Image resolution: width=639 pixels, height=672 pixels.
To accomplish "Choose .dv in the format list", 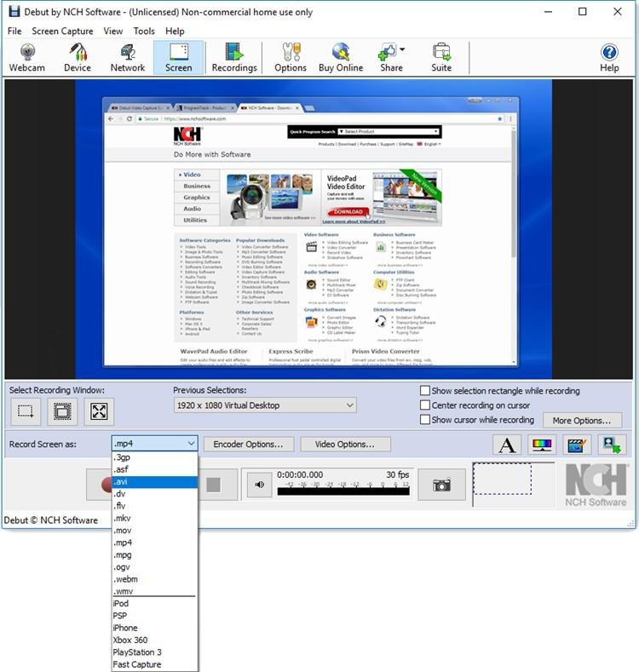I will point(154,494).
